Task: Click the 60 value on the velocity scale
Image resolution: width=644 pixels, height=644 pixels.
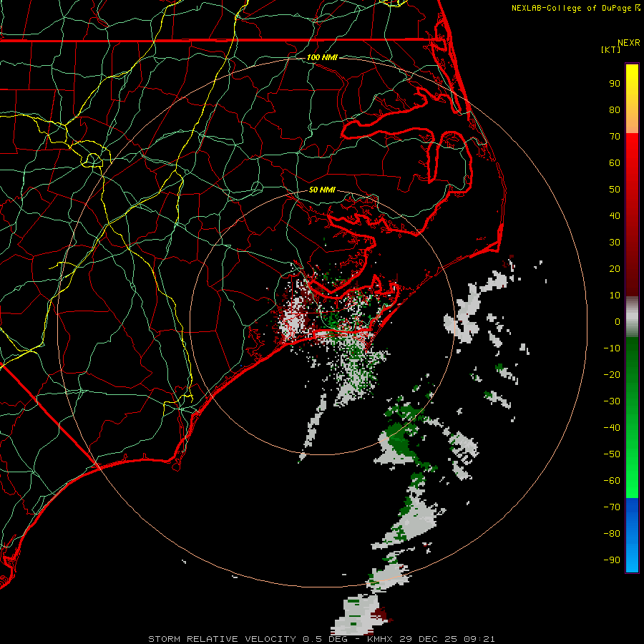Action: point(615,162)
